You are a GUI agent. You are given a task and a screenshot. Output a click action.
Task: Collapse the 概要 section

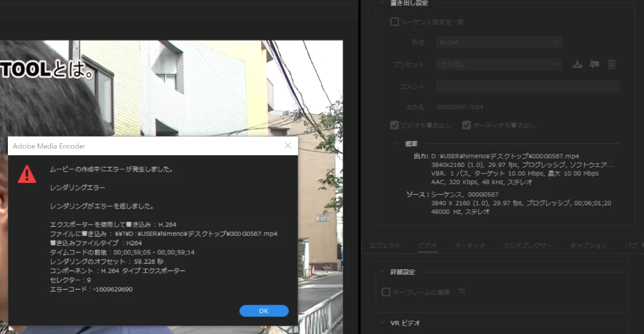[x=396, y=144]
